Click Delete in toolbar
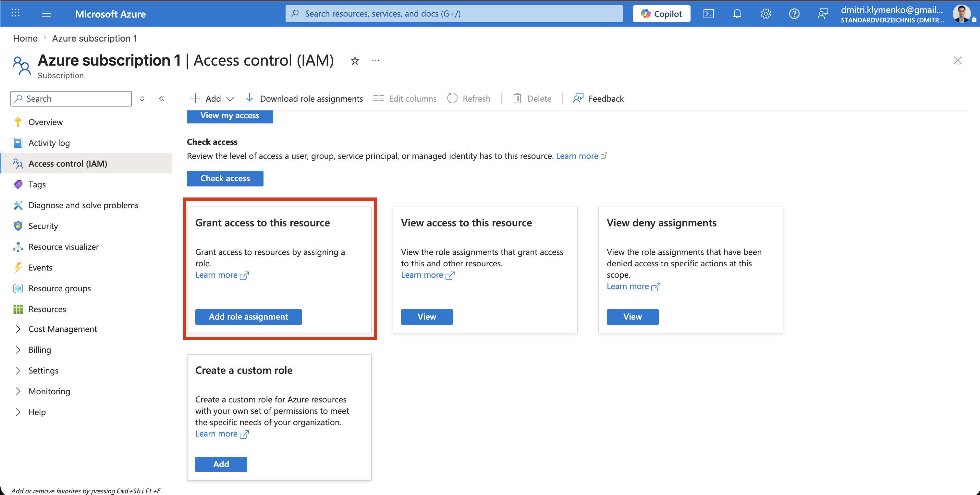 click(x=532, y=99)
